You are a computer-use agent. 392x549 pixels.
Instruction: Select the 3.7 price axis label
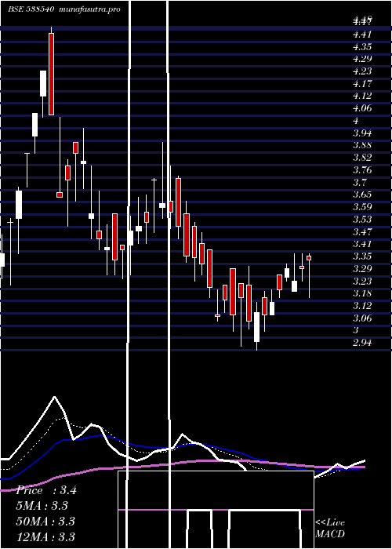point(359,183)
